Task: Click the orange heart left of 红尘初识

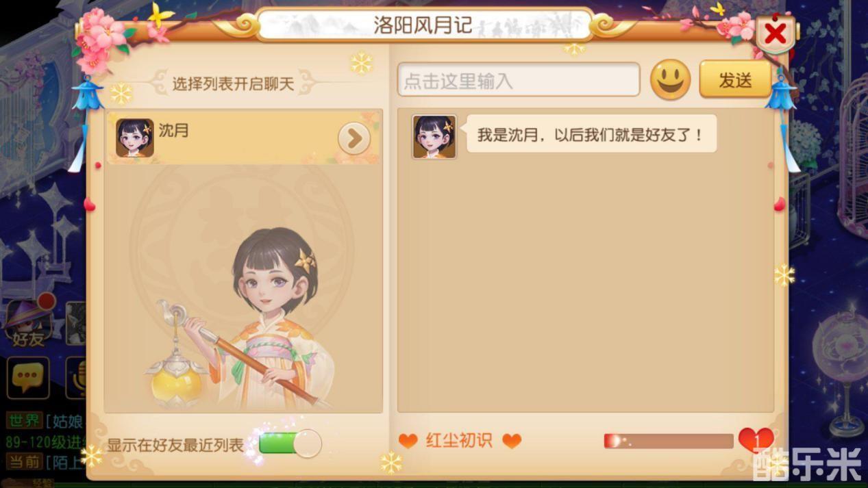Action: [408, 441]
